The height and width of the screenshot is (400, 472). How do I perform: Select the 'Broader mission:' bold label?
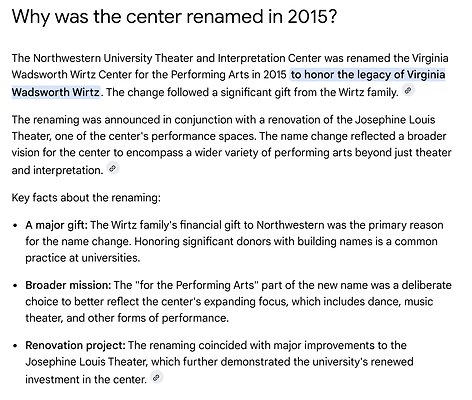[68, 285]
